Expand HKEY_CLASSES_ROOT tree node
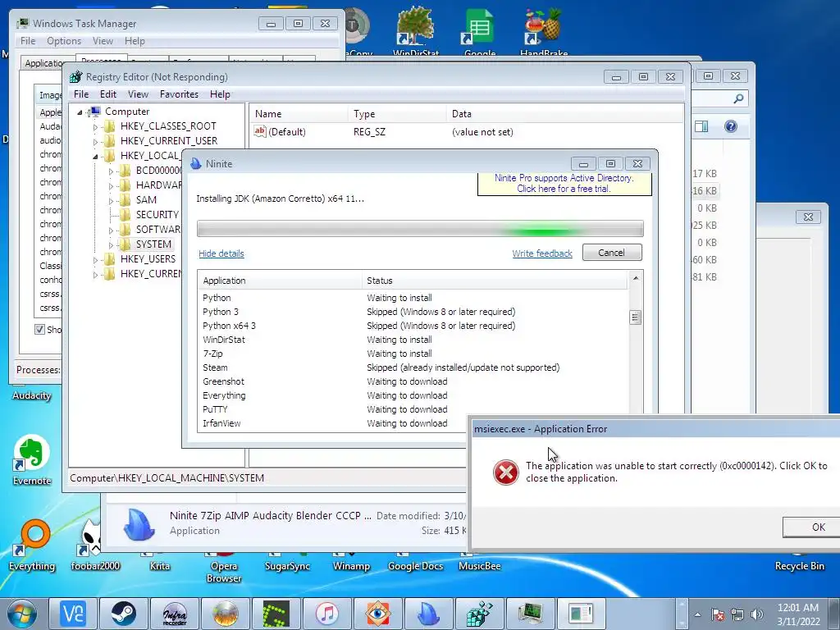The width and height of the screenshot is (840, 630). (x=95, y=127)
